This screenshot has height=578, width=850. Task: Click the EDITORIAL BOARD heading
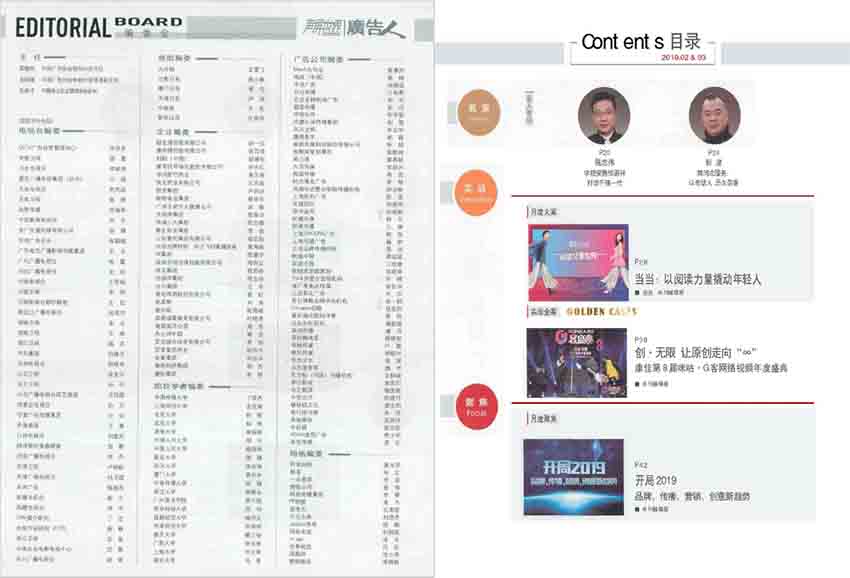tap(97, 26)
